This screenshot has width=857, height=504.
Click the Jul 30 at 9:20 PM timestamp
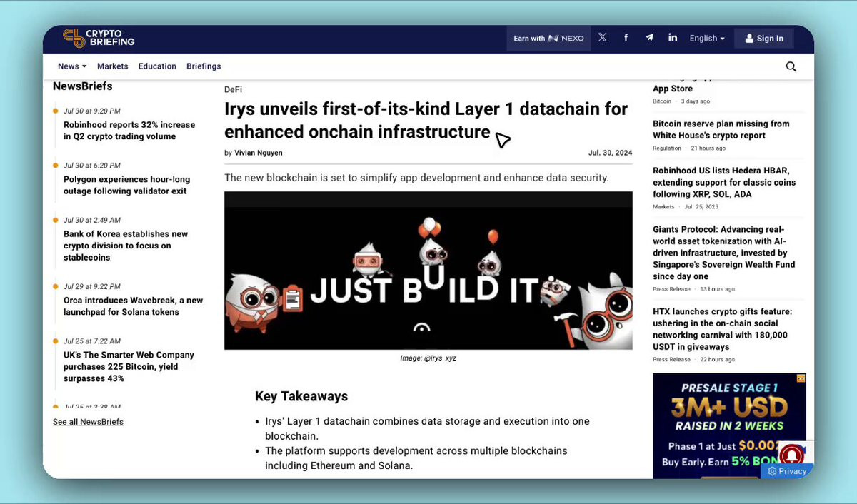91,111
